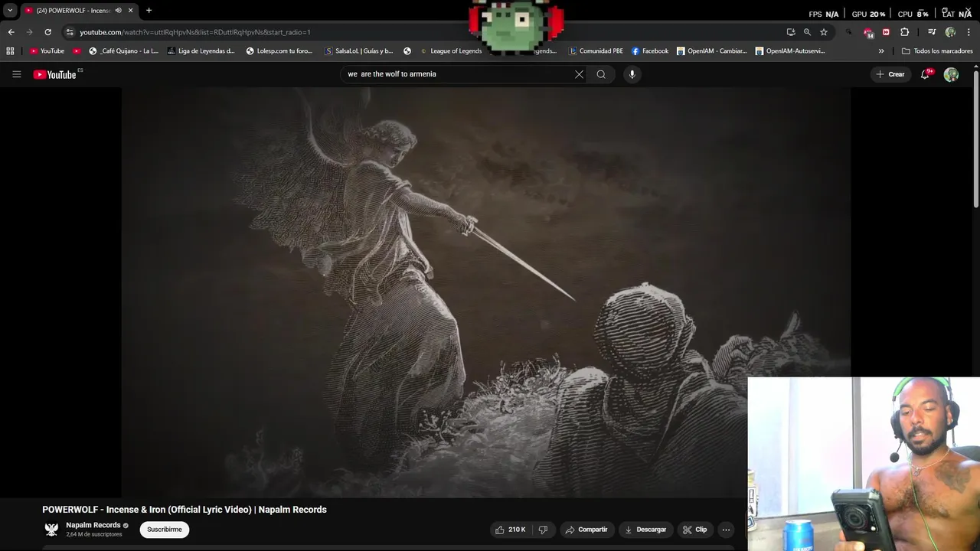
Task: Open the Chrome three-dot menu
Action: (969, 32)
